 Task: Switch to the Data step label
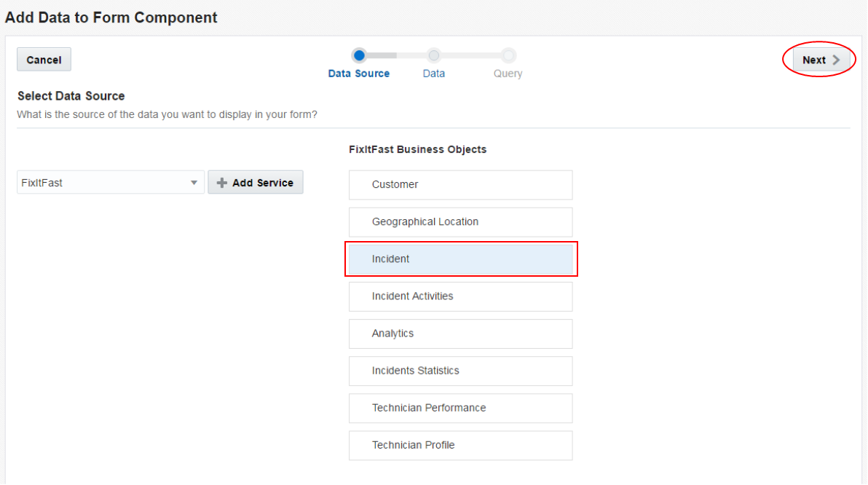pyautogui.click(x=434, y=74)
